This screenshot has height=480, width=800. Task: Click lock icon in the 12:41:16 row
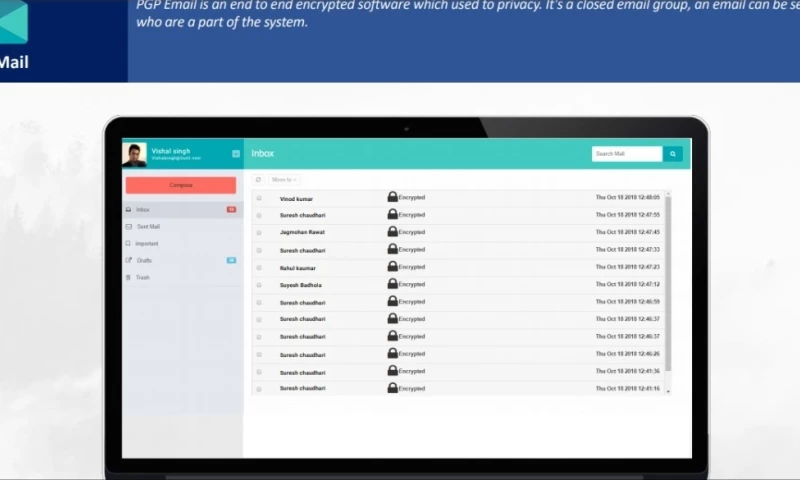tap(392, 388)
